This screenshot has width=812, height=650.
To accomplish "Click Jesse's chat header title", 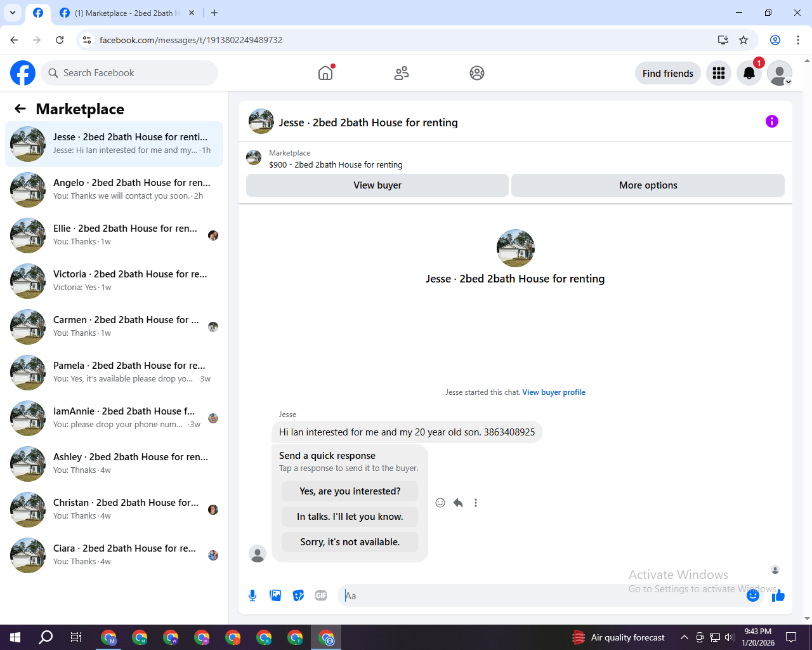I will point(368,123).
